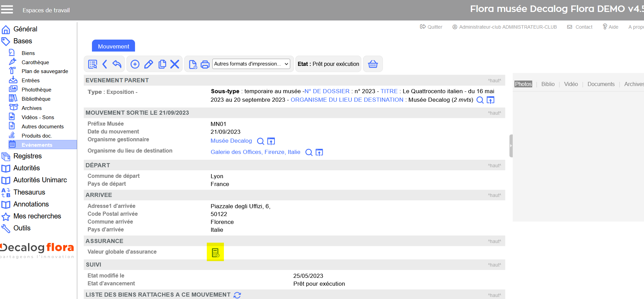Delete the record with X icon
Screen dimensions: 644x299
[x=175, y=64]
